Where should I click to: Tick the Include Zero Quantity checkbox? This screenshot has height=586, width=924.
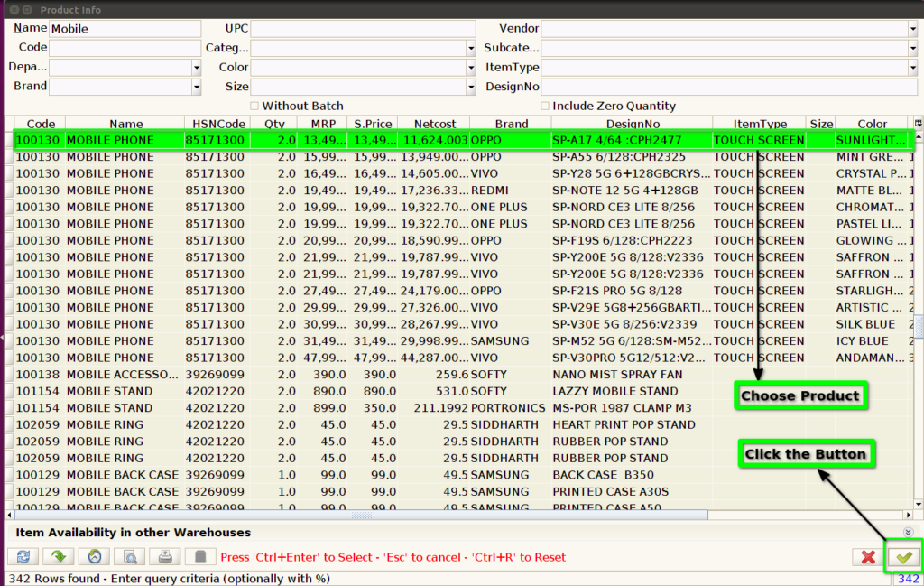[545, 107]
